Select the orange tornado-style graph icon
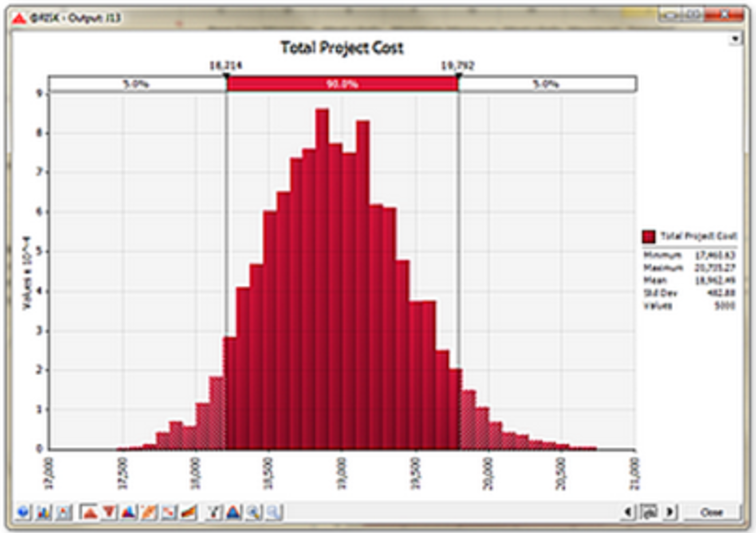Screen dimensions: 756x533 click(149, 513)
